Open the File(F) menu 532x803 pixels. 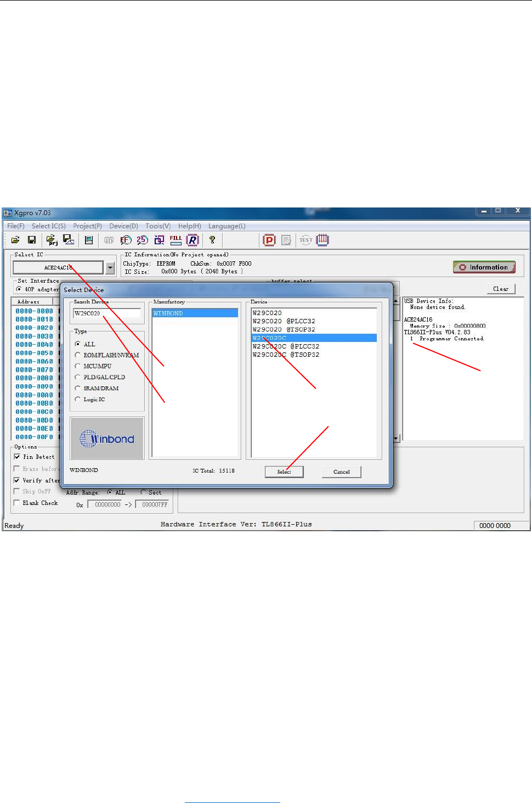click(16, 226)
